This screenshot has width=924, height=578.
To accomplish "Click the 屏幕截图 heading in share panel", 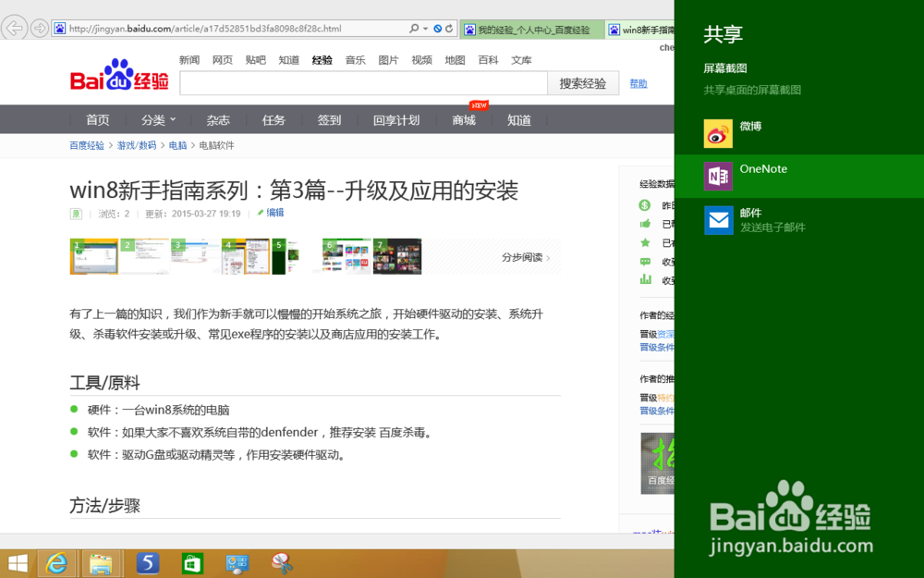I will (x=724, y=68).
